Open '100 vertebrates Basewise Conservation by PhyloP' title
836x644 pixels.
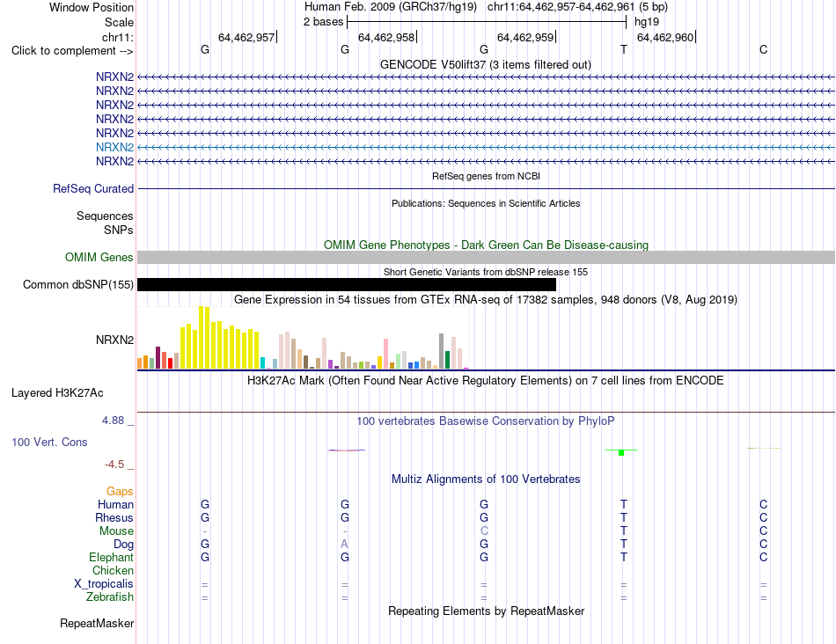click(486, 421)
